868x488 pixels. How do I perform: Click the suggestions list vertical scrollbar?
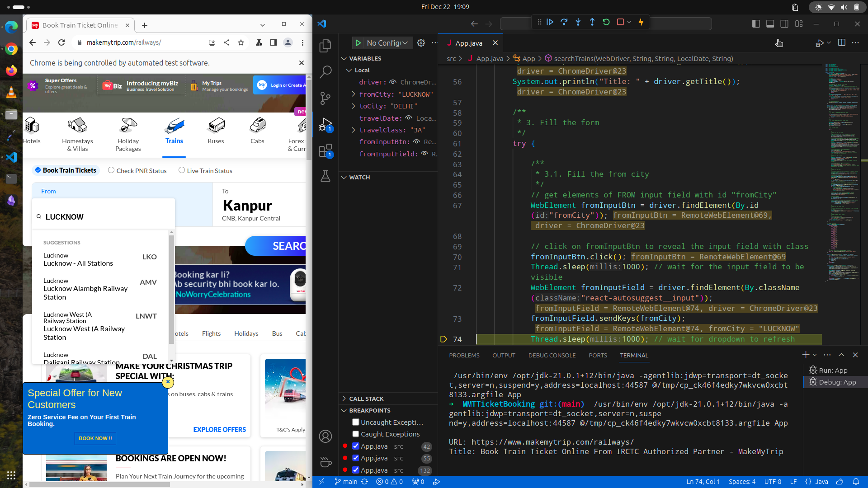click(171, 289)
